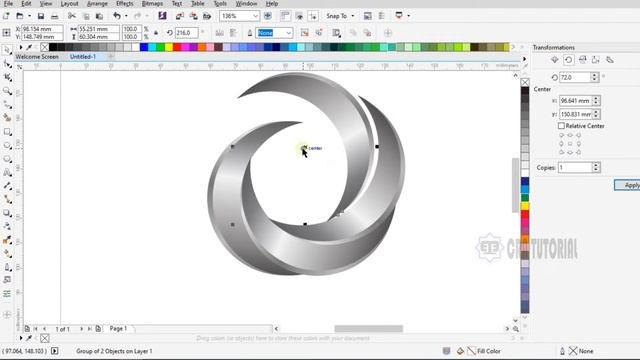Open the Size tab in Transformations docker
This screenshot has width=640, height=360.
pyautogui.click(x=596, y=60)
